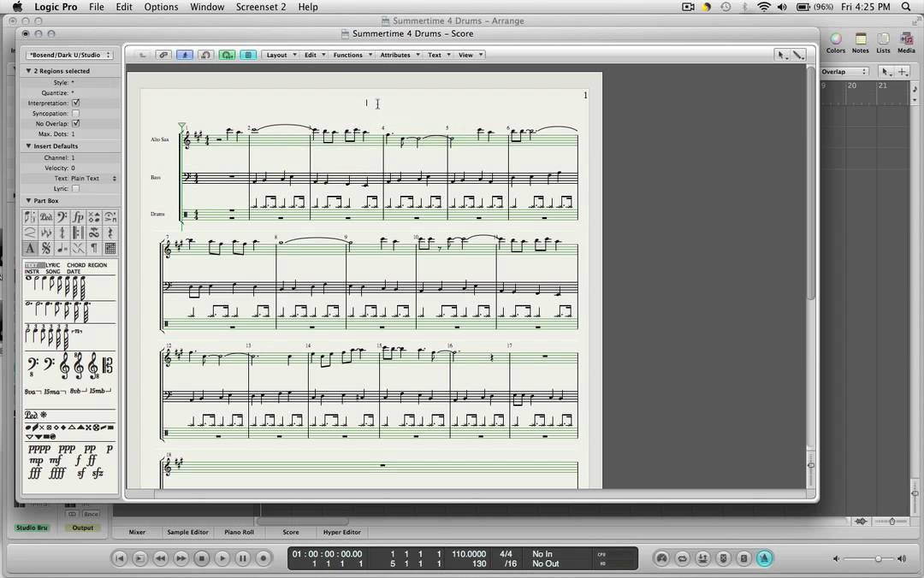
Task: Stop playback with the transport Stop button
Action: click(x=202, y=558)
